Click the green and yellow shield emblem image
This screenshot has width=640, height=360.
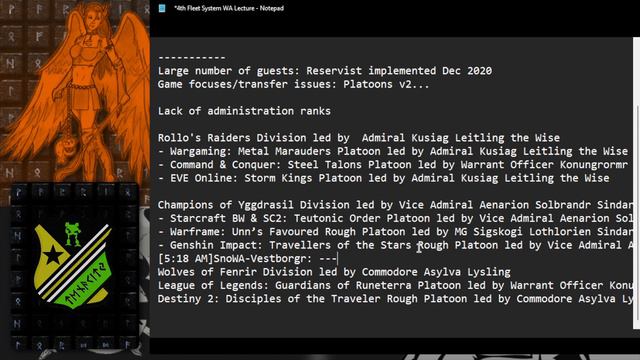[73, 266]
